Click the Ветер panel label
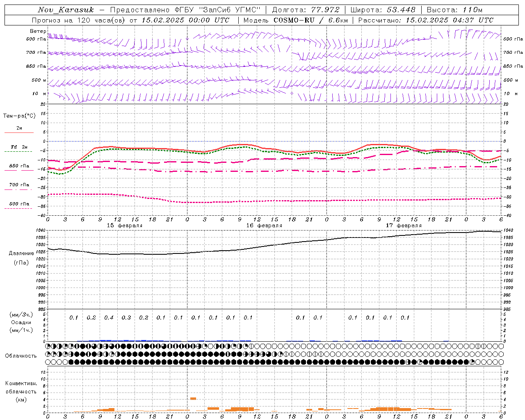Screen dimensions: 525x420 click(x=38, y=31)
